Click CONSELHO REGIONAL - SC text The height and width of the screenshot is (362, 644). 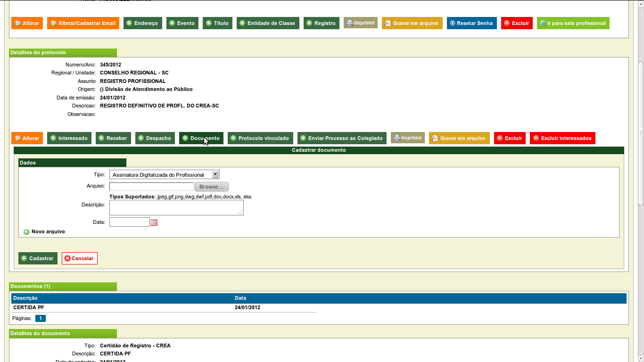pyautogui.click(x=134, y=73)
